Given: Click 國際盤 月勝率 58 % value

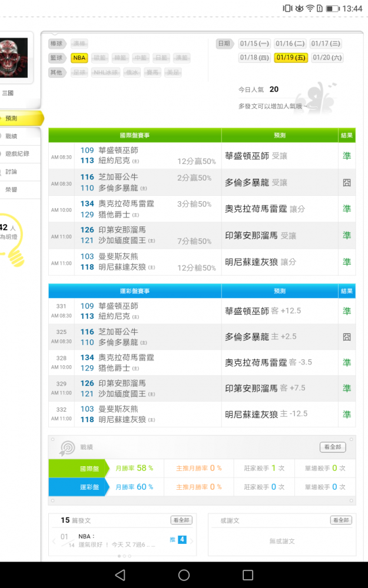Looking at the screenshot, I should click(134, 468).
